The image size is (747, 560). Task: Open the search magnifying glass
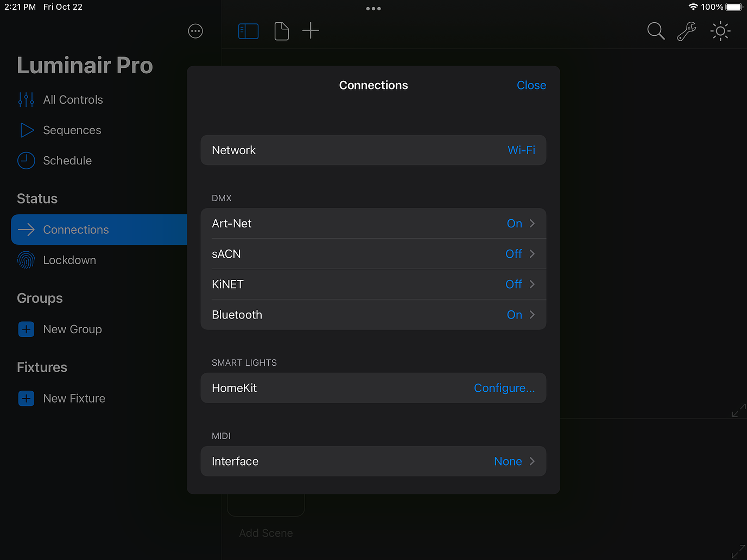[x=656, y=31]
